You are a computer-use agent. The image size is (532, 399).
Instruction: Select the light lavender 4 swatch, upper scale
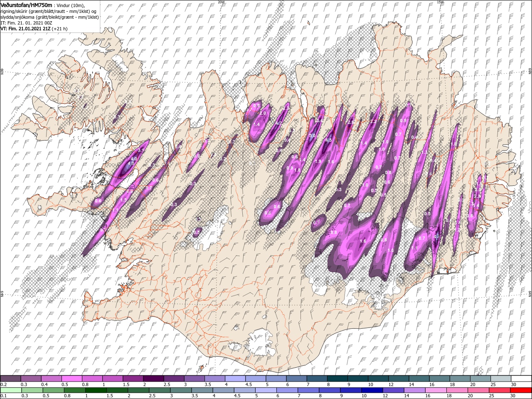click(235, 379)
